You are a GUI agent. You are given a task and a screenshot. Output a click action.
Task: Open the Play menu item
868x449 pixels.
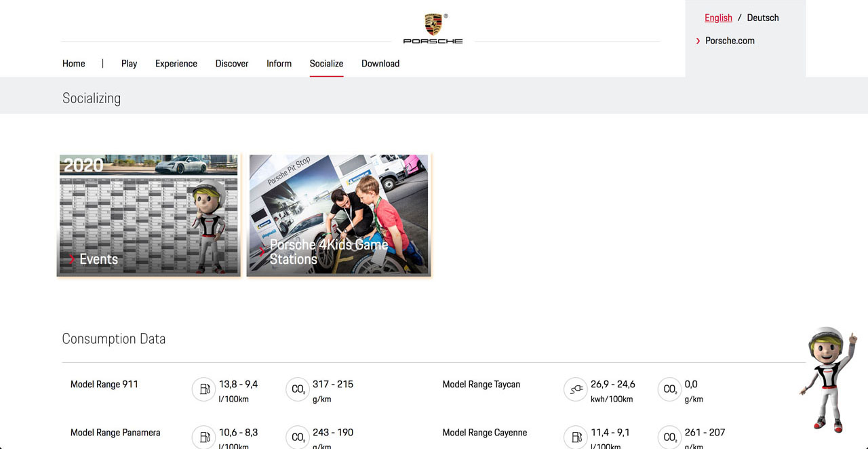click(x=129, y=64)
